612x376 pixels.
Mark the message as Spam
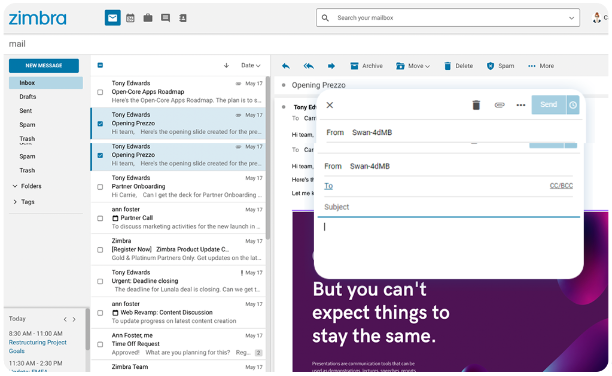click(500, 66)
